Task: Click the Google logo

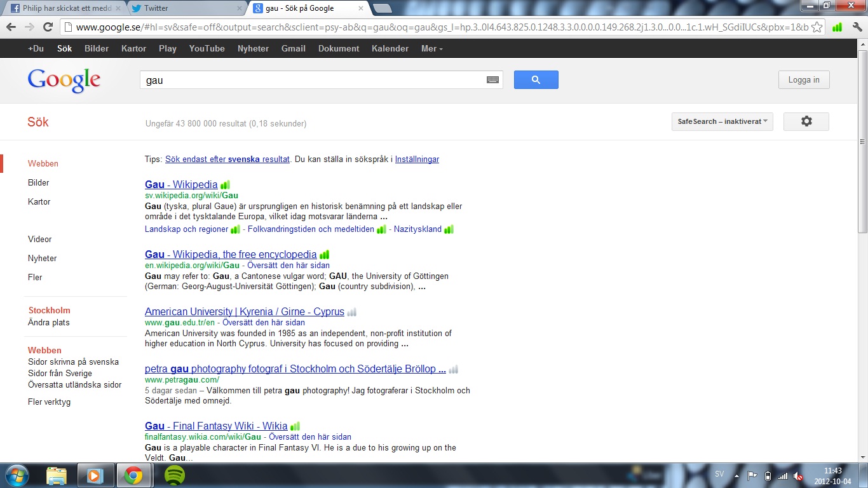Action: [64, 81]
